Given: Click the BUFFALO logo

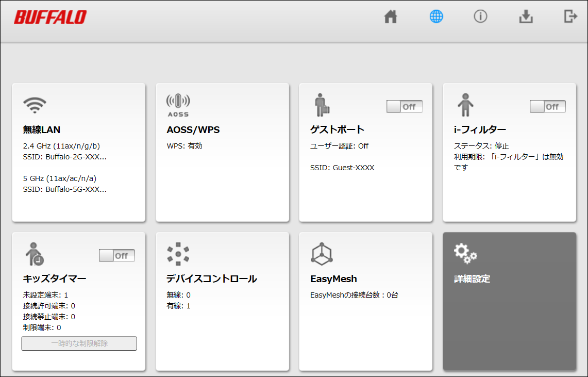Looking at the screenshot, I should point(51,17).
